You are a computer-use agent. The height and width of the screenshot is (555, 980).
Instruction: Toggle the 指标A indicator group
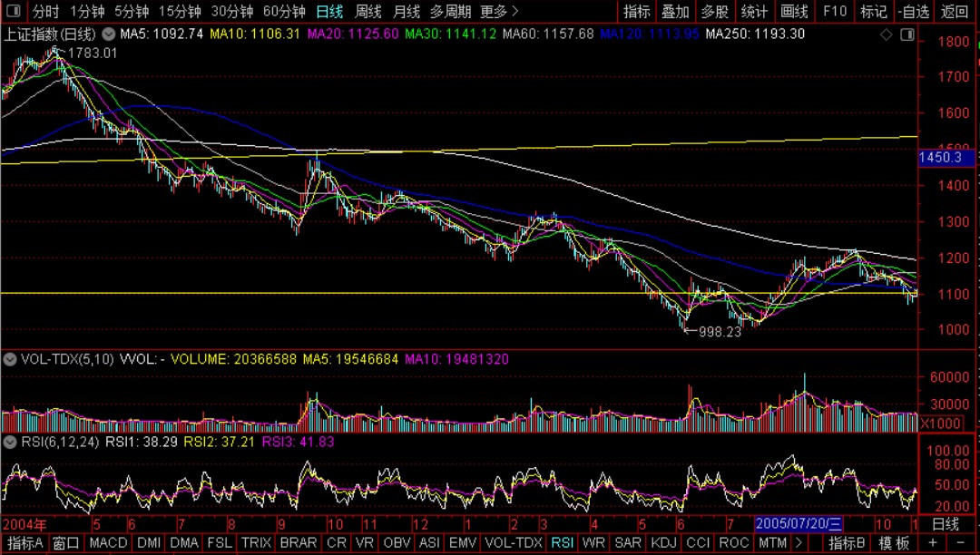click(25, 543)
